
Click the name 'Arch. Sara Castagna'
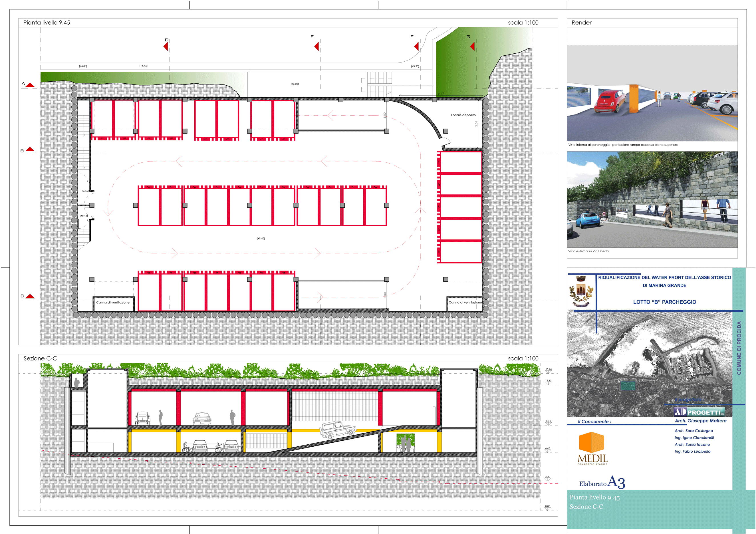pyautogui.click(x=694, y=431)
